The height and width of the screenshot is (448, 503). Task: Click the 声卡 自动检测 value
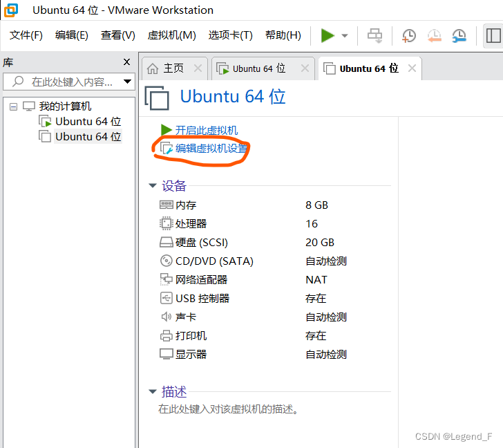point(326,317)
